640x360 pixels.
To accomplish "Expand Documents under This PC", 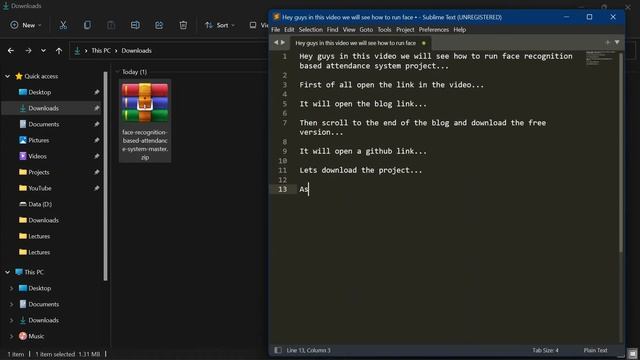I will pos(11,304).
